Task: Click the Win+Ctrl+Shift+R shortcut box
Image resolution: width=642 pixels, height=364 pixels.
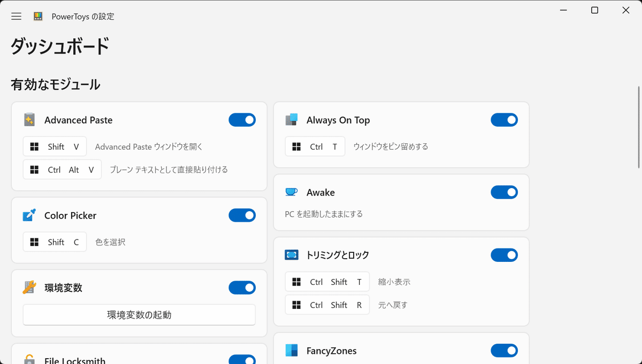Action: pyautogui.click(x=327, y=305)
